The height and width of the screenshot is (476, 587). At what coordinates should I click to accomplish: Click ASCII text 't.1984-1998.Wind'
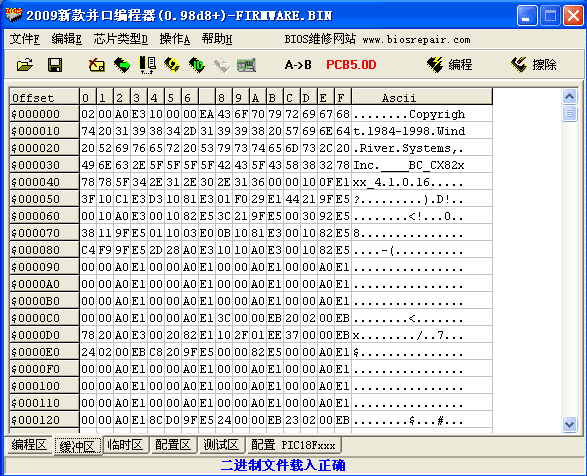(409, 131)
